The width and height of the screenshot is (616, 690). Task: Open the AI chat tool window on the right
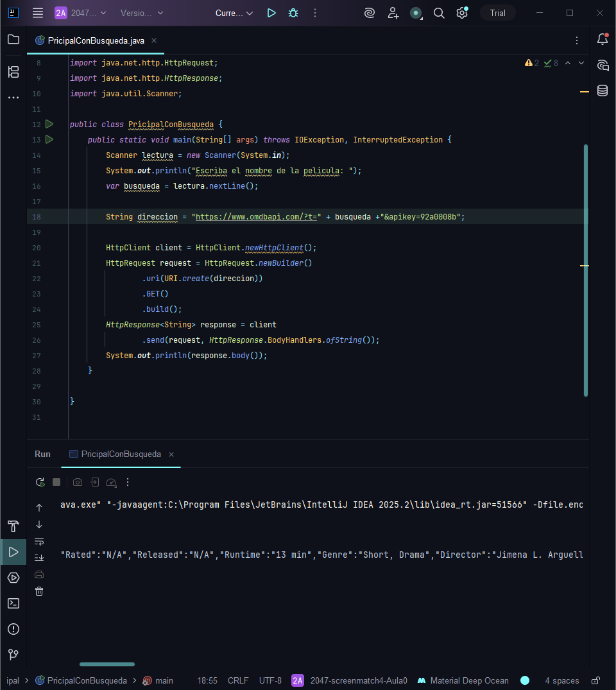pos(603,65)
